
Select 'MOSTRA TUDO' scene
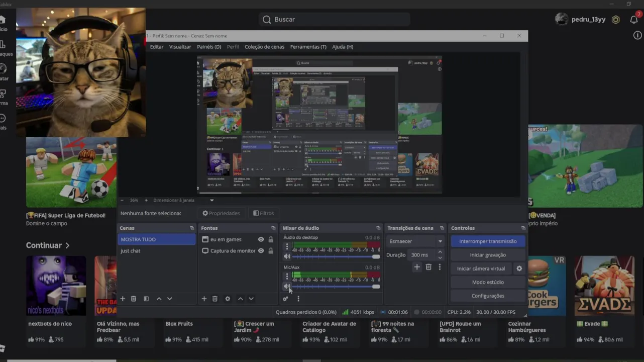(x=156, y=239)
